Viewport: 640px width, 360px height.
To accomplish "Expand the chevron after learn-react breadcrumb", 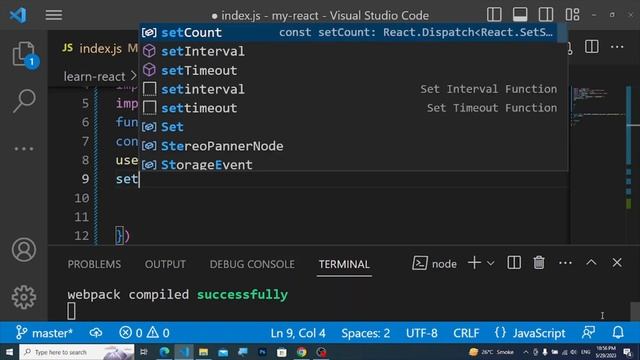I will point(133,76).
